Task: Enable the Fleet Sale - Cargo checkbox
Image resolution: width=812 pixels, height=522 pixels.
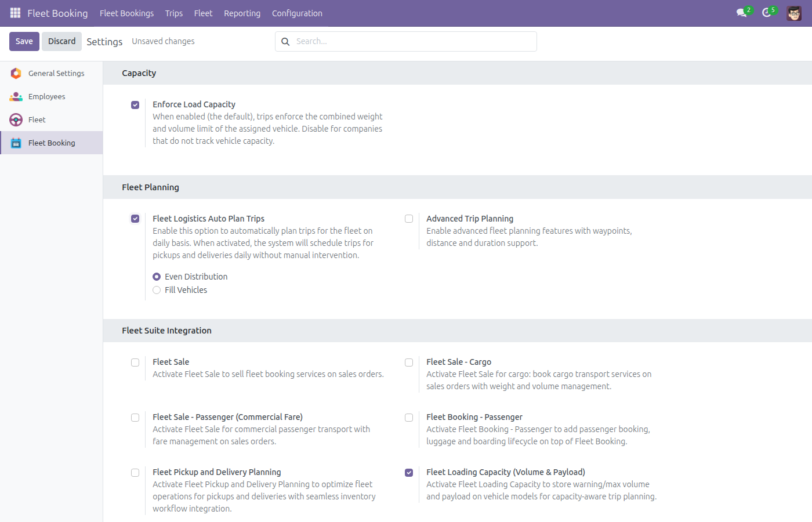Action: point(409,362)
